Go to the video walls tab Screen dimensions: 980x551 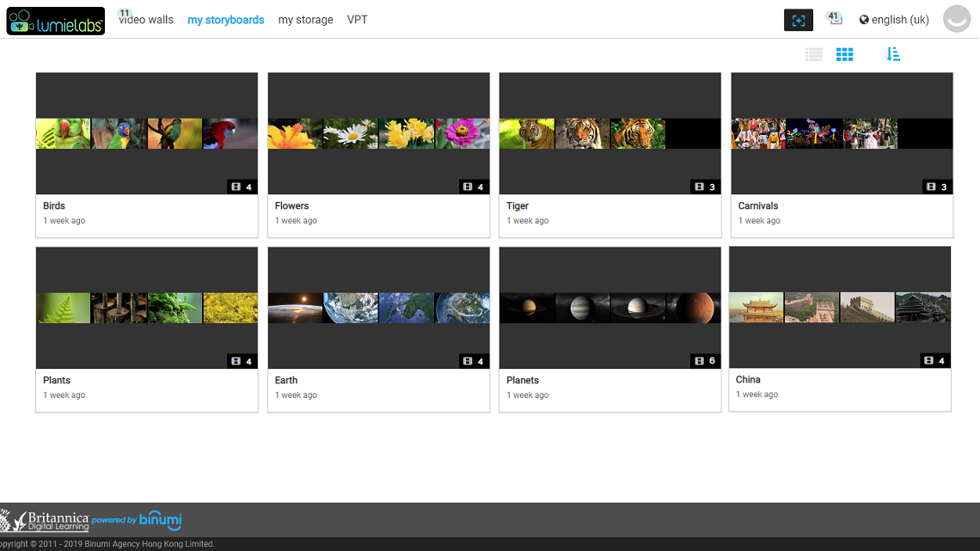pos(146,20)
